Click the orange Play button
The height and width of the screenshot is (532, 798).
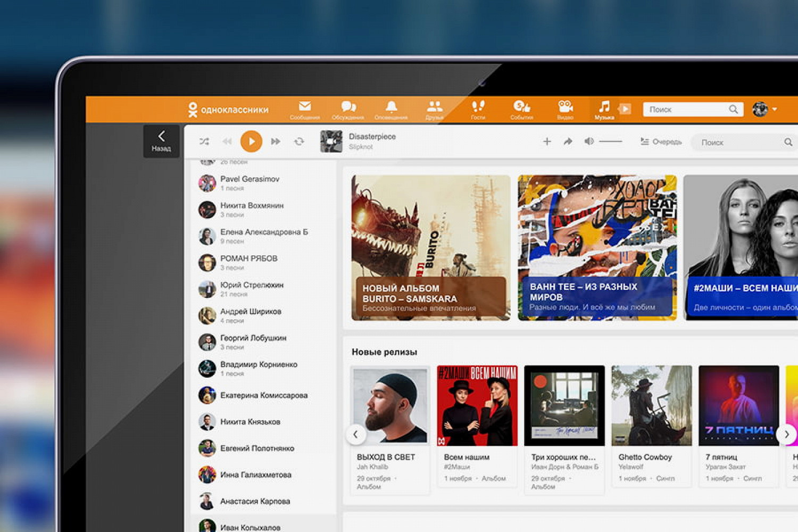tap(251, 142)
